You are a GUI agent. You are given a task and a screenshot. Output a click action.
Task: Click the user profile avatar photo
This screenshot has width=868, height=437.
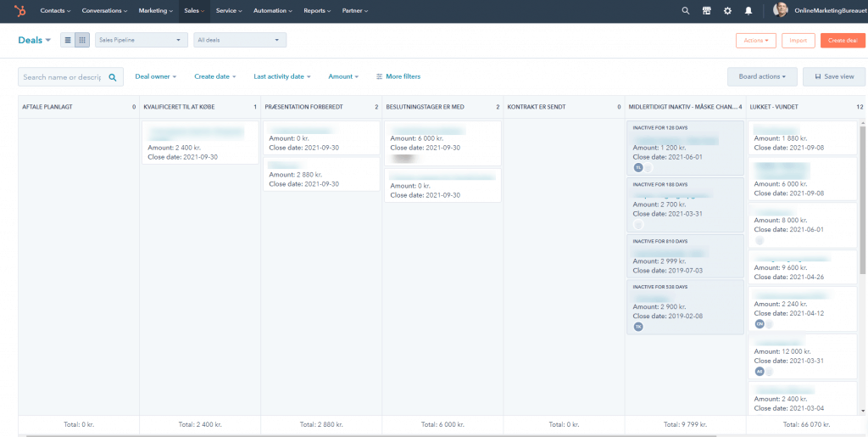(x=781, y=10)
